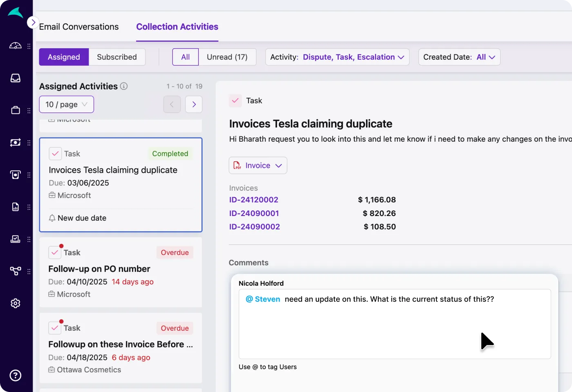Click drag handle dots beside dashboard icon
The image size is (572, 392).
coord(29,46)
